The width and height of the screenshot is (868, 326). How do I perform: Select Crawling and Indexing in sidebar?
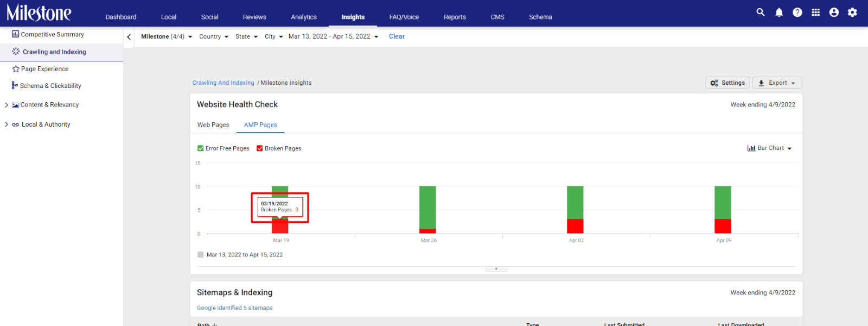[x=61, y=52]
